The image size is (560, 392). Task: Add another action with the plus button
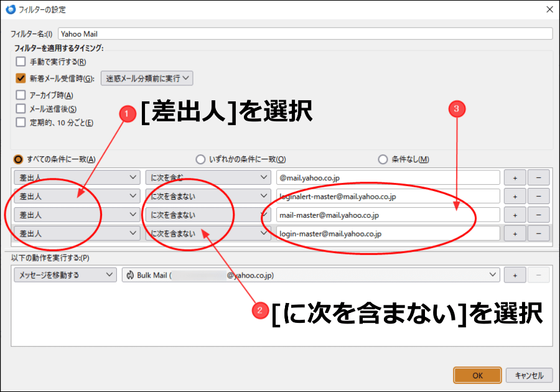tap(515, 275)
